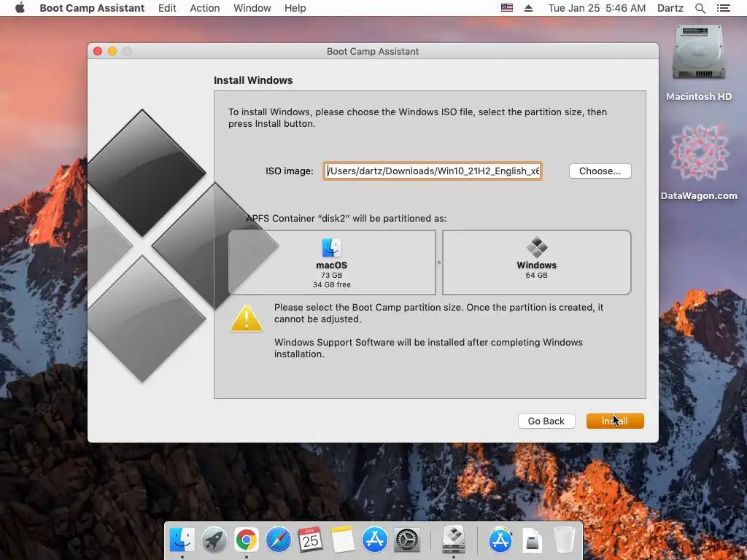This screenshot has height=560, width=747.
Task: Minimize the Boot Camp Assistant window
Action: click(x=112, y=51)
